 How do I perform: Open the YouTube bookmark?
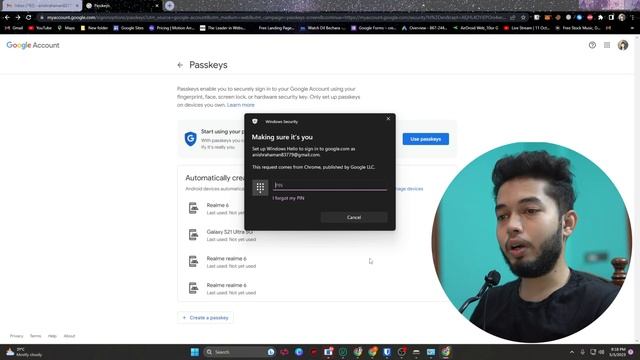pyautogui.click(x=40, y=28)
